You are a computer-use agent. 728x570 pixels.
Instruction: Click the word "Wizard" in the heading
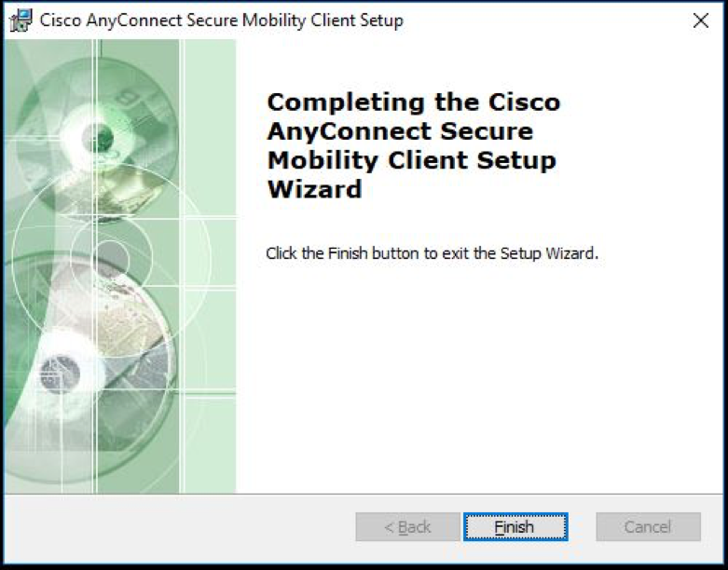click(x=314, y=189)
